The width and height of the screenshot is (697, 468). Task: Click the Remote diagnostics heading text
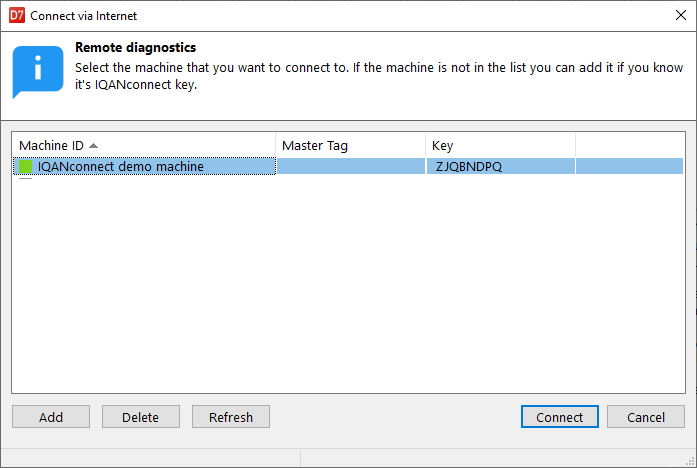136,48
